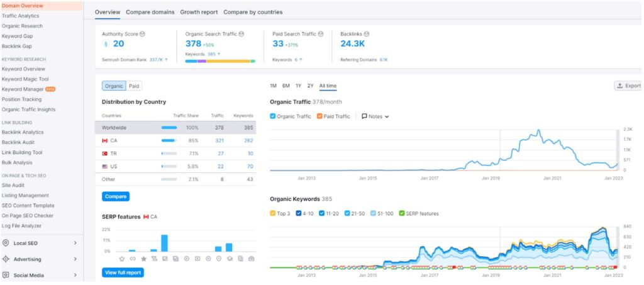Click the image thumbnail SERP icon under tallest bar
The width and height of the screenshot is (644, 285).
point(165,259)
